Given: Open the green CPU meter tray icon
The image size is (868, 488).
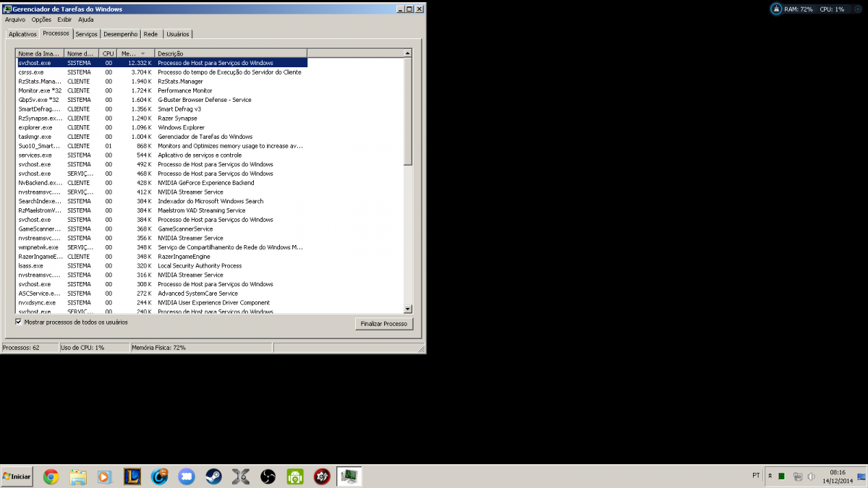Looking at the screenshot, I should click(782, 476).
